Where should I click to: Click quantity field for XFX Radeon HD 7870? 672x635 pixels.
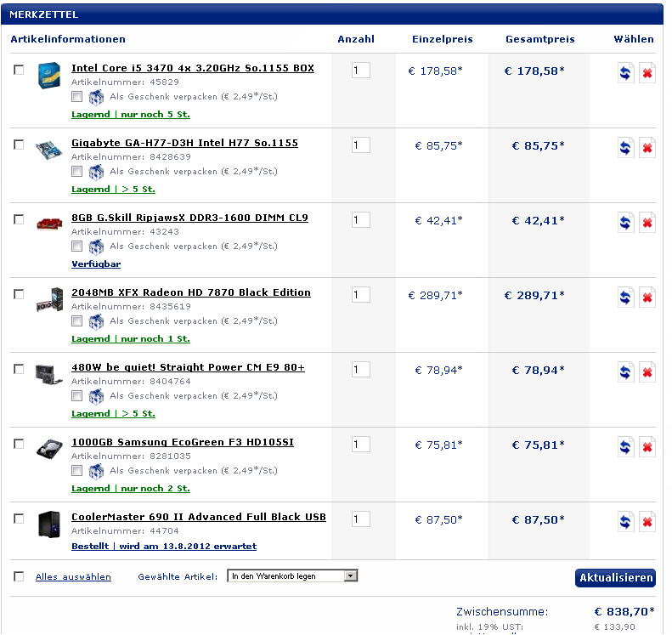[361, 295]
